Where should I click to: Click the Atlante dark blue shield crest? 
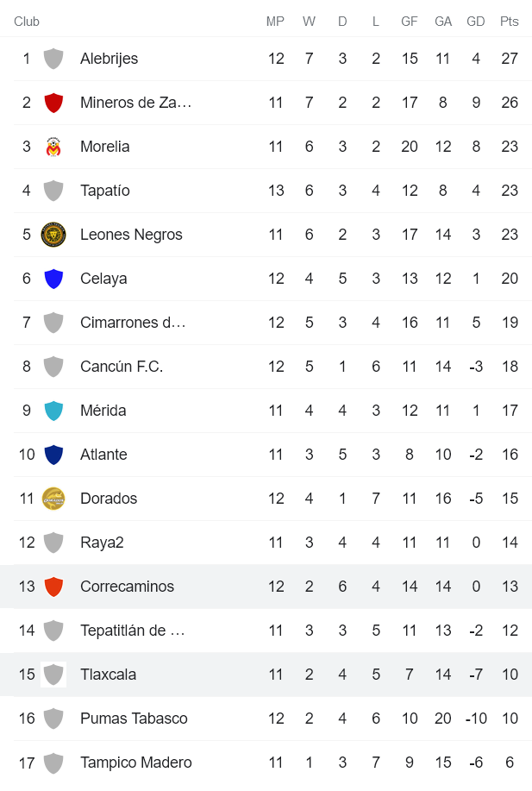(53, 455)
